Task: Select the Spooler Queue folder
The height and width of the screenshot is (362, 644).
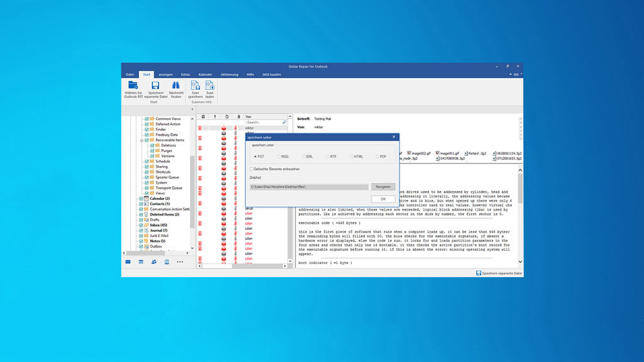Action: click(x=167, y=177)
